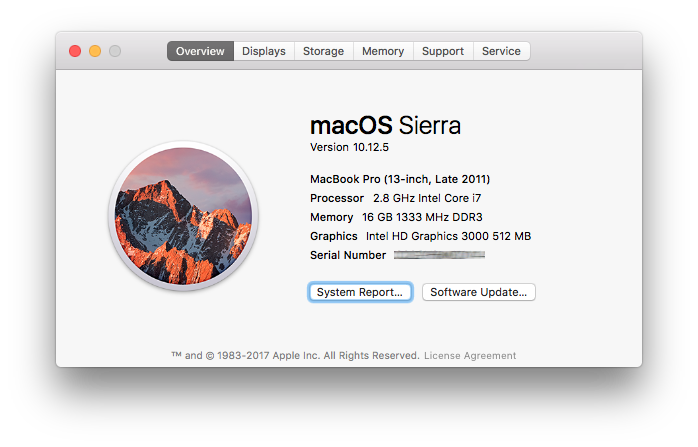
Task: Click the disabled gray zoom button
Action: click(115, 51)
